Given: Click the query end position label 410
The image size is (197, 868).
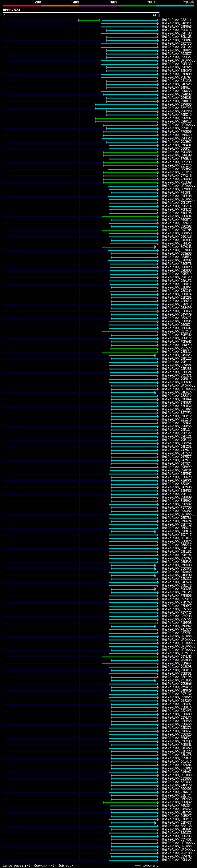Looking at the screenshot, I should point(155,15).
